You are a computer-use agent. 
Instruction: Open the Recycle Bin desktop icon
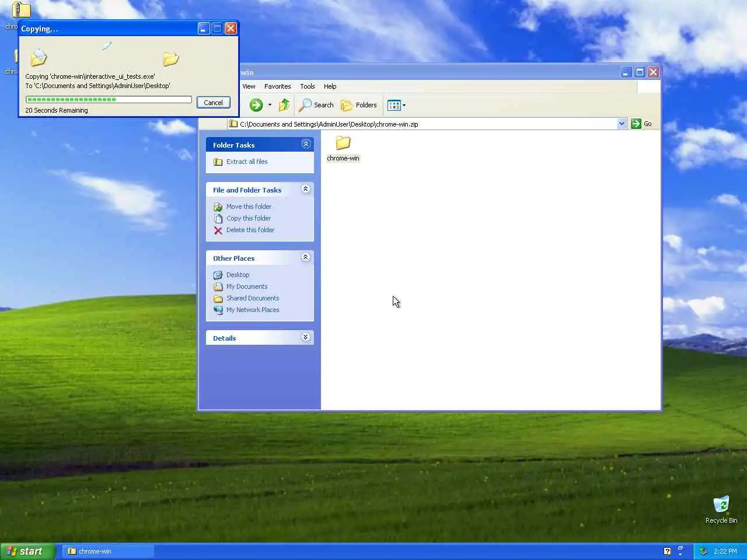pyautogui.click(x=721, y=509)
